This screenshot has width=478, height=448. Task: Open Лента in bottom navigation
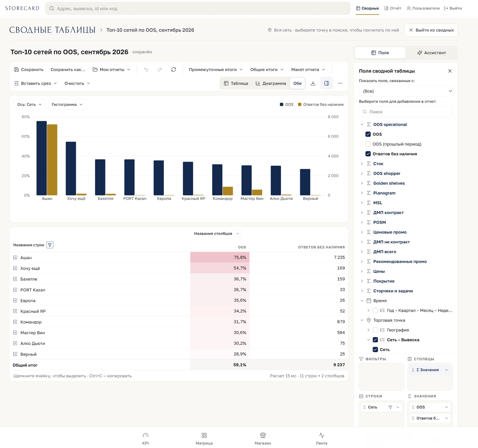coord(321,439)
